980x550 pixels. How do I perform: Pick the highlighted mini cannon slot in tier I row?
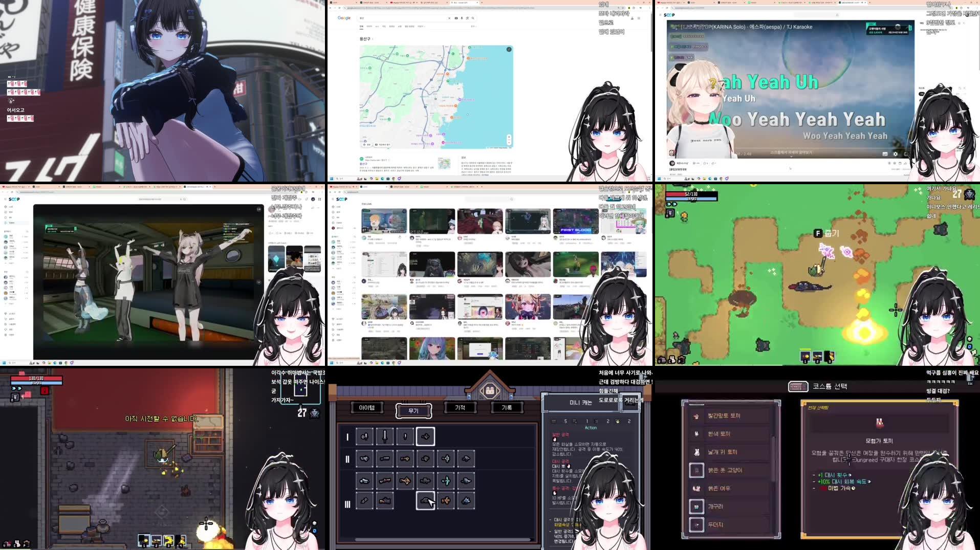pyautogui.click(x=425, y=436)
